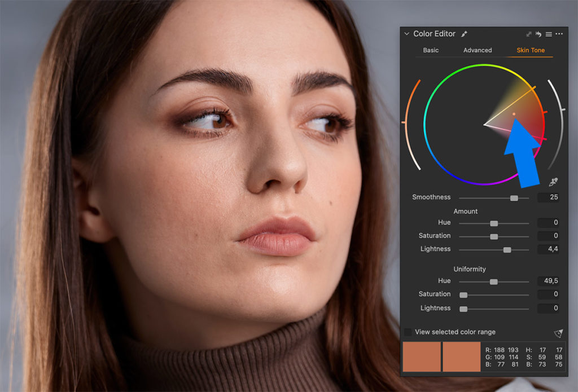This screenshot has width=578, height=392.
Task: Click the pick color tool beside Color Editor title
Action: [464, 34]
